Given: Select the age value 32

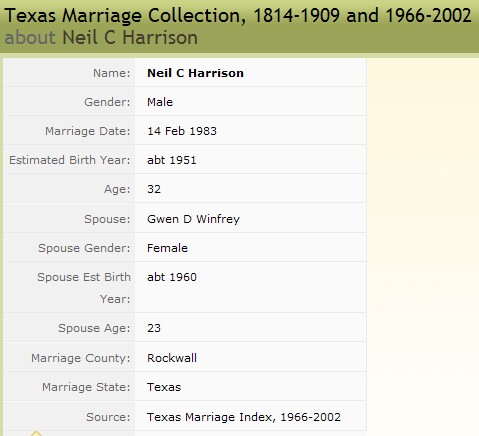Looking at the screenshot, I should (154, 189).
